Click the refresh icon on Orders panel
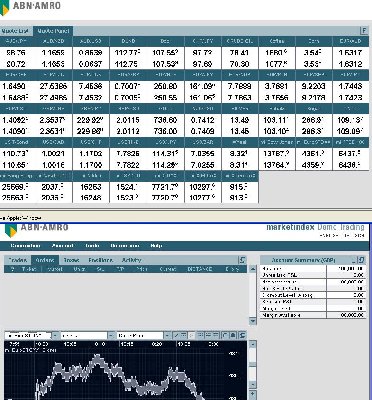 (242, 260)
